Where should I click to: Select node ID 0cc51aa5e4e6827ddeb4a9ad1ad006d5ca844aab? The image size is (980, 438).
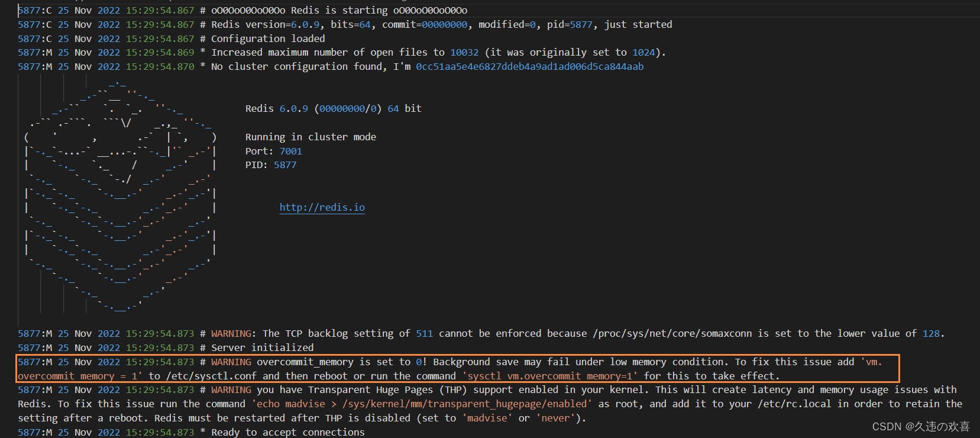coord(530,66)
